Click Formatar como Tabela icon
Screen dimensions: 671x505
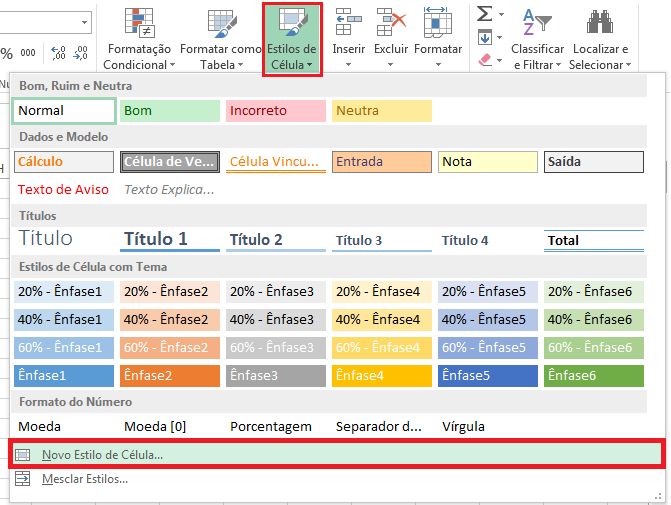pyautogui.click(x=222, y=24)
